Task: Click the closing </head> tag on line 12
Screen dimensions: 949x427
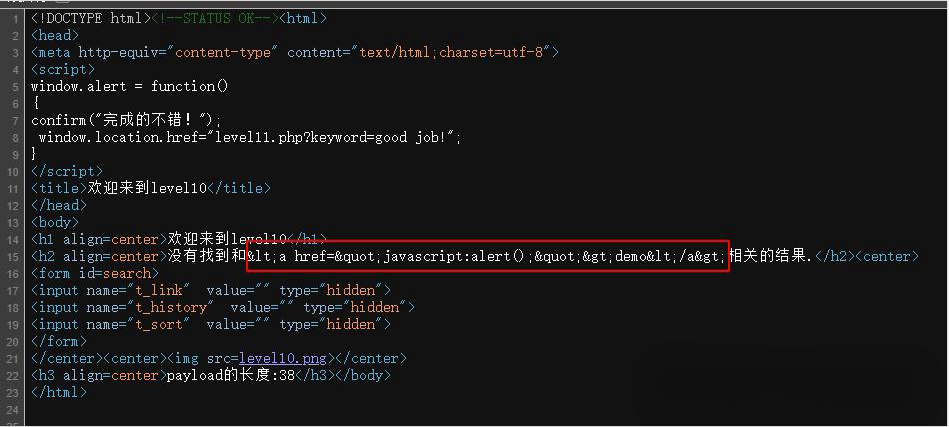Action: (59, 206)
